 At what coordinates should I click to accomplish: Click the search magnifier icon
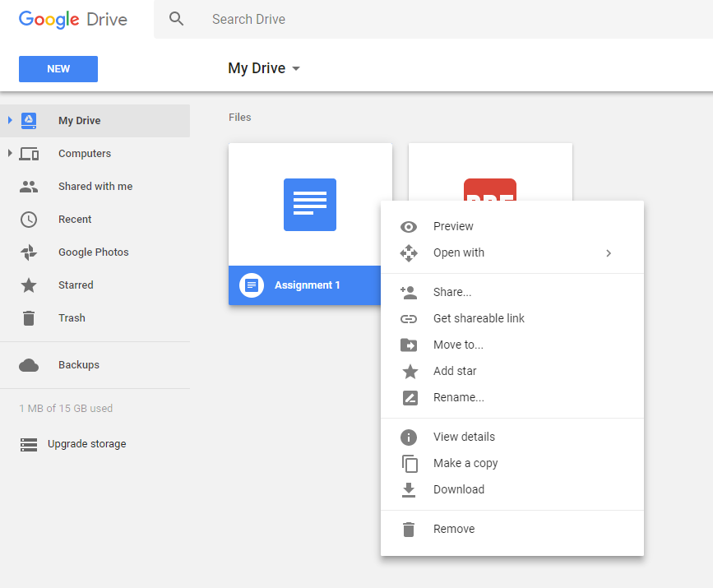[176, 19]
